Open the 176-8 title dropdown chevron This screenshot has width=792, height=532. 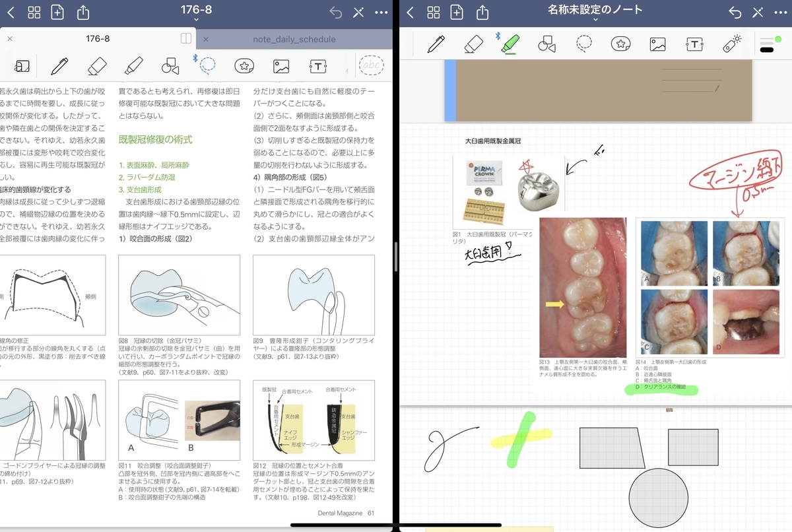(195, 18)
